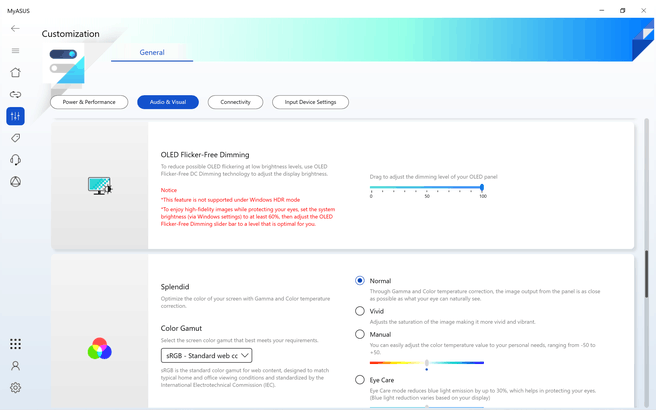
Task: Click the 'Drag to adjust the dimming level' text
Action: 433,177
